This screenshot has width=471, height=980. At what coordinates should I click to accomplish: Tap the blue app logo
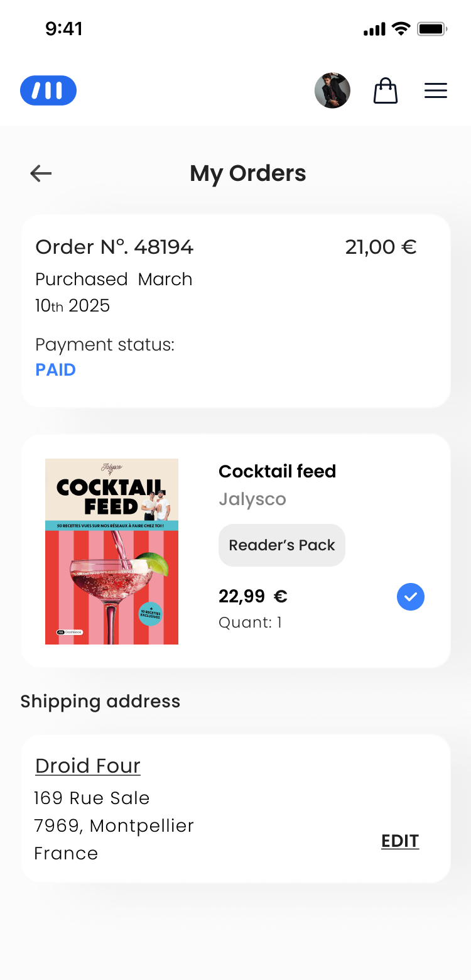(48, 90)
